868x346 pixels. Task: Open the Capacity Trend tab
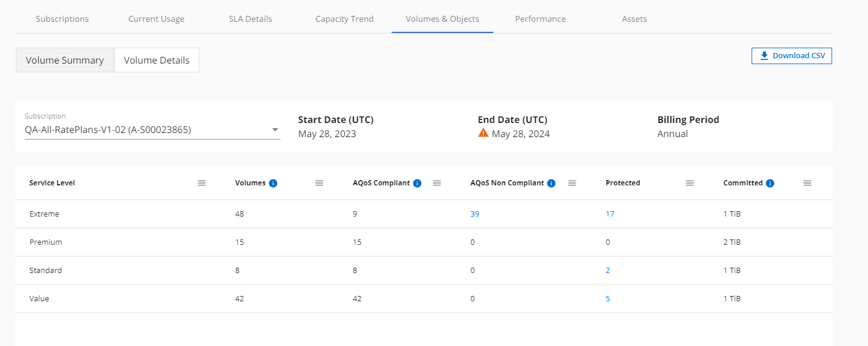pos(344,19)
